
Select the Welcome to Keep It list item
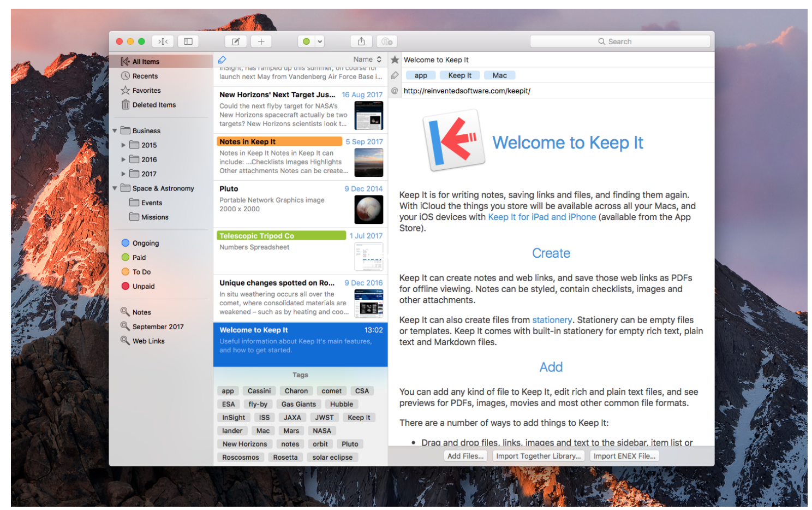click(x=300, y=345)
